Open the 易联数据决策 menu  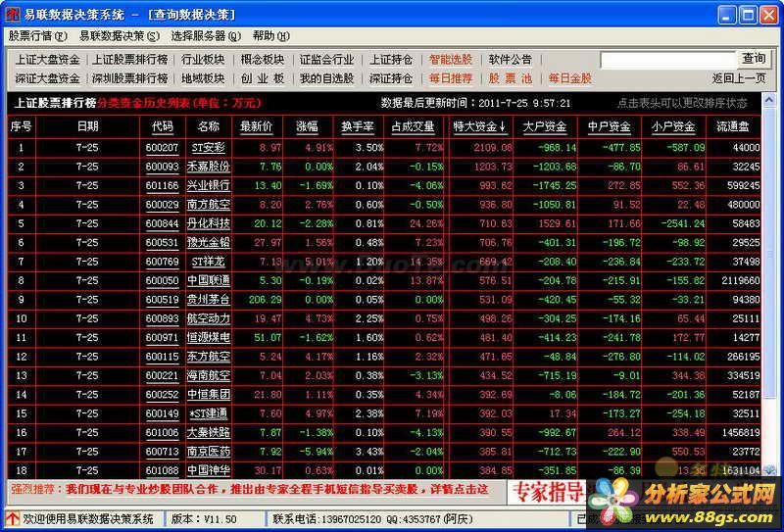pos(120,36)
